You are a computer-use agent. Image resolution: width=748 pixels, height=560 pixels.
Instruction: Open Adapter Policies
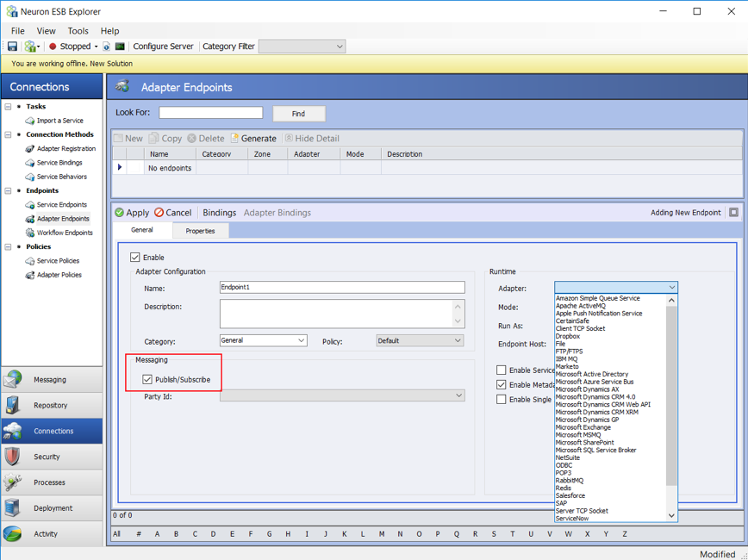59,275
